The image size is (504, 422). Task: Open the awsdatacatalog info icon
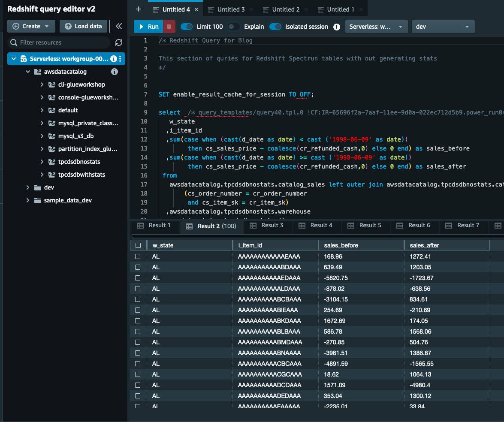(115, 72)
